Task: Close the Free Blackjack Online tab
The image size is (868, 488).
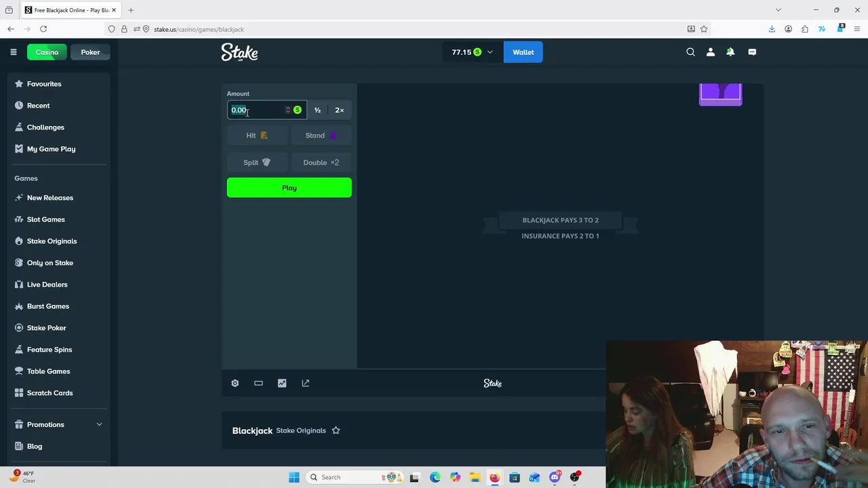Action: pyautogui.click(x=114, y=10)
